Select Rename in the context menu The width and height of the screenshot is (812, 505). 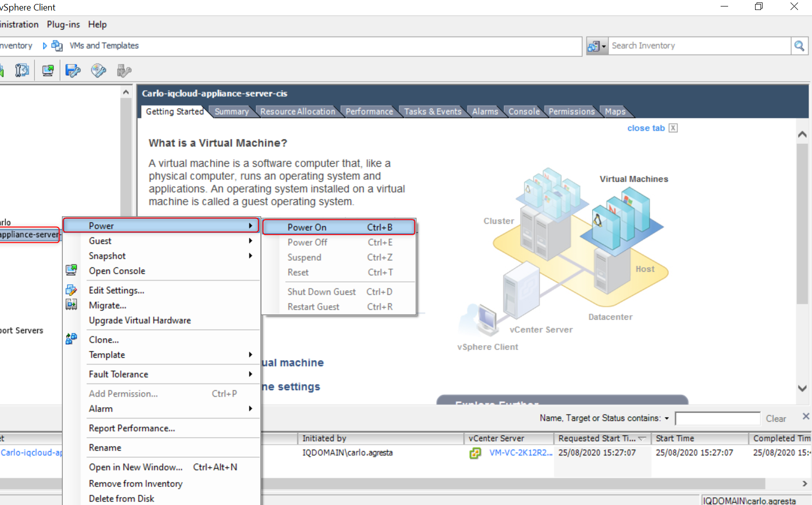coord(105,448)
